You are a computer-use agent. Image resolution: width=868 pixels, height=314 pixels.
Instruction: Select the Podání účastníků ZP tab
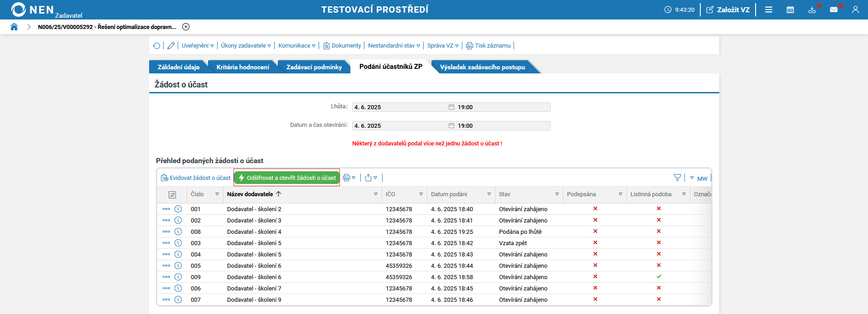click(x=391, y=67)
